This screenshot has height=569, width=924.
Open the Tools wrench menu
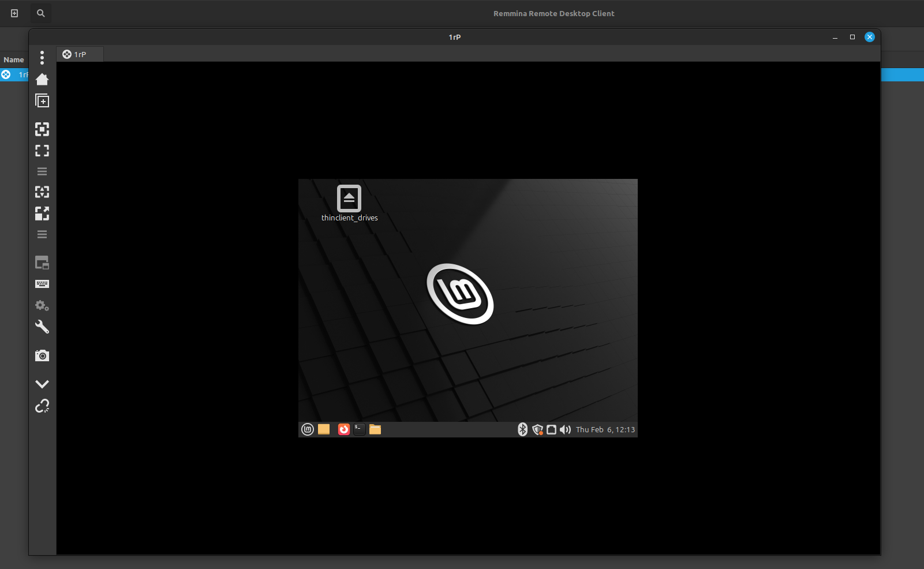42,327
